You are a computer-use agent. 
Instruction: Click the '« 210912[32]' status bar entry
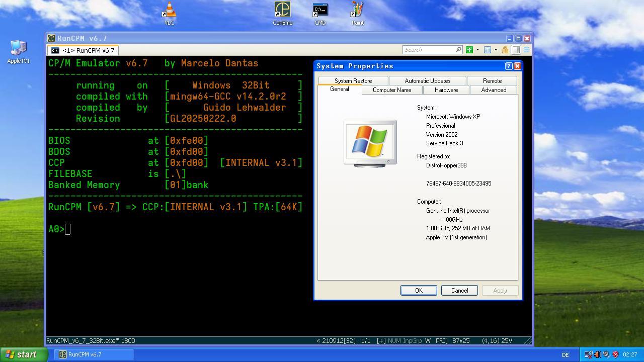point(336,340)
